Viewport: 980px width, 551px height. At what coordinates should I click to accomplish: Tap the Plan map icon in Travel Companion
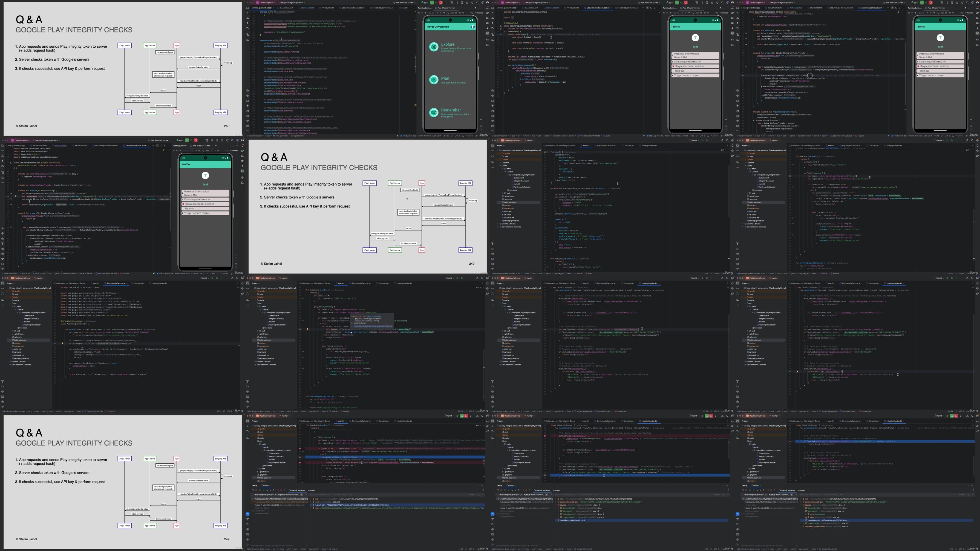click(x=434, y=80)
